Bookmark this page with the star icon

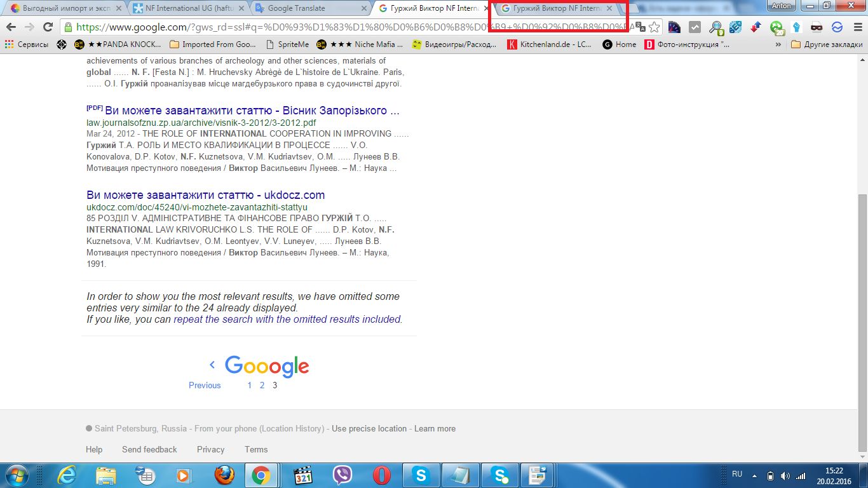[x=654, y=27]
